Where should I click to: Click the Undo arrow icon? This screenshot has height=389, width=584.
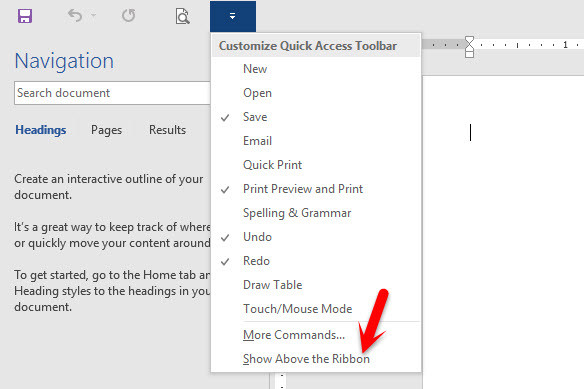coord(74,16)
